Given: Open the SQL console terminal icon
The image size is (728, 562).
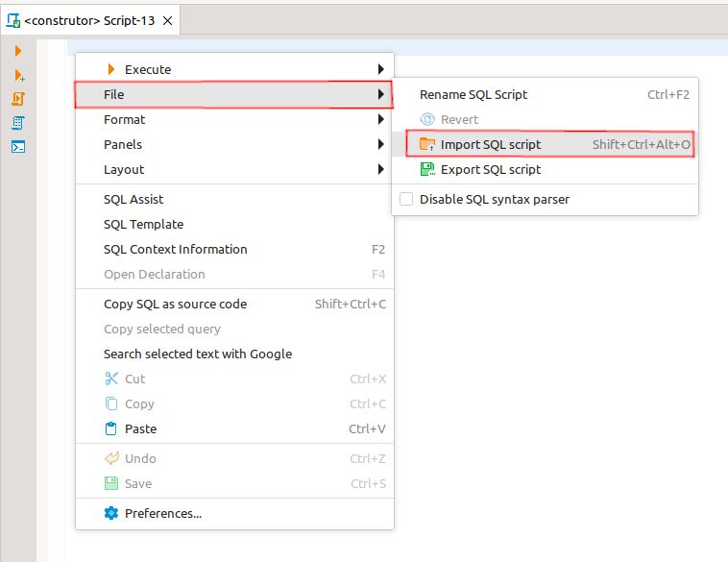Looking at the screenshot, I should [x=17, y=147].
